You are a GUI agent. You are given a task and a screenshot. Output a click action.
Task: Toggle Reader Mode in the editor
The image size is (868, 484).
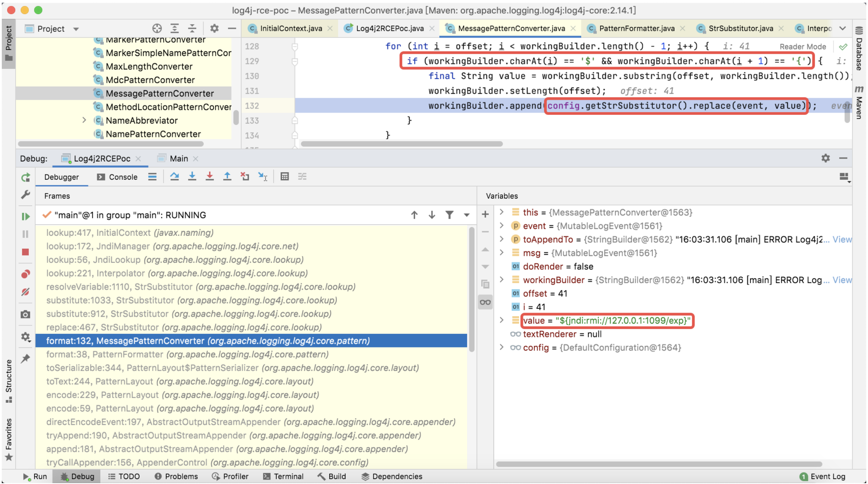coord(803,46)
